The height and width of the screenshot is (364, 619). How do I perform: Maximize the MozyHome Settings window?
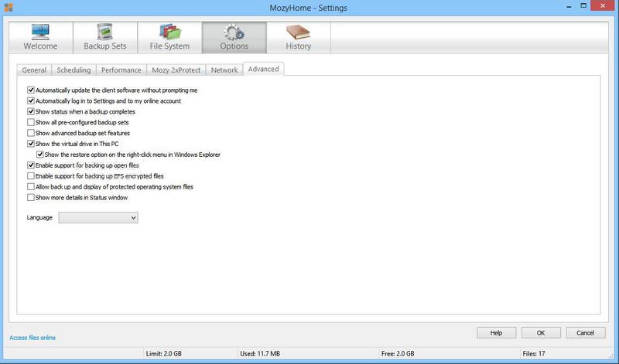[x=583, y=6]
